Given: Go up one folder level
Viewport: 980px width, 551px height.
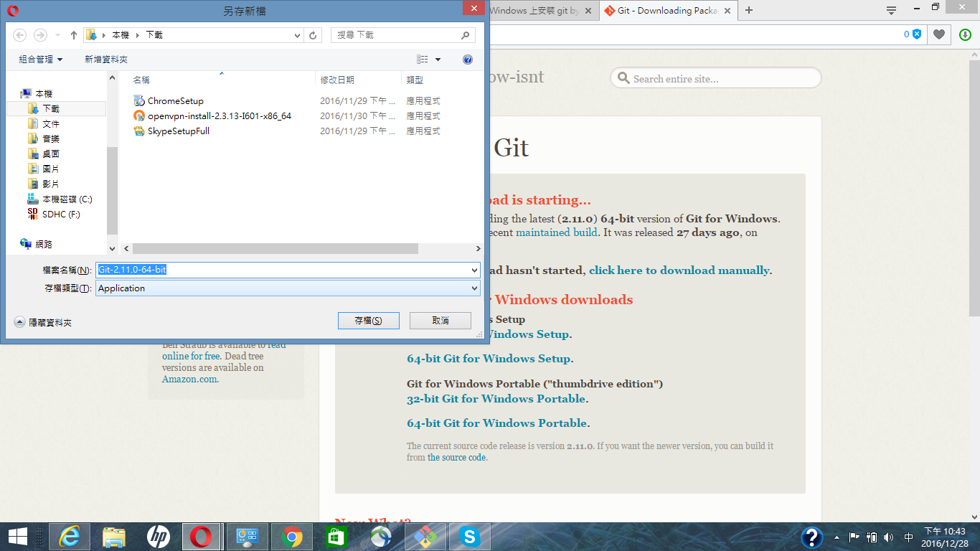Looking at the screenshot, I should pos(74,34).
